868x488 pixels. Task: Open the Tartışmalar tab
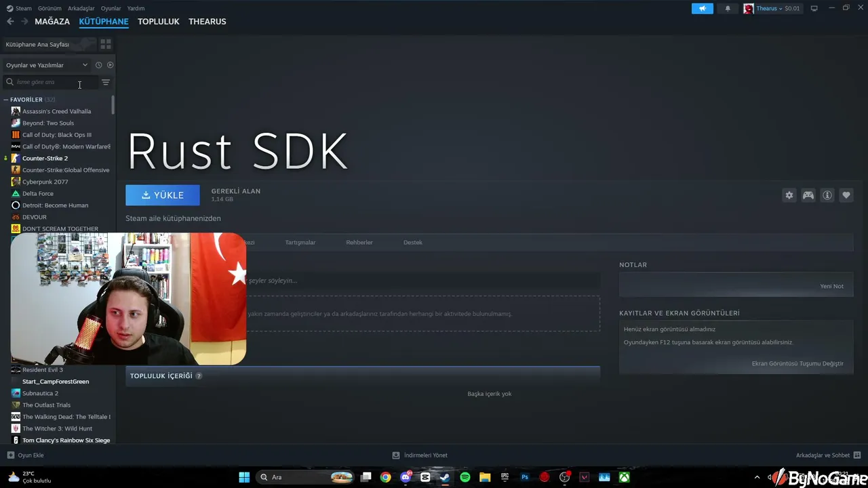coord(300,243)
